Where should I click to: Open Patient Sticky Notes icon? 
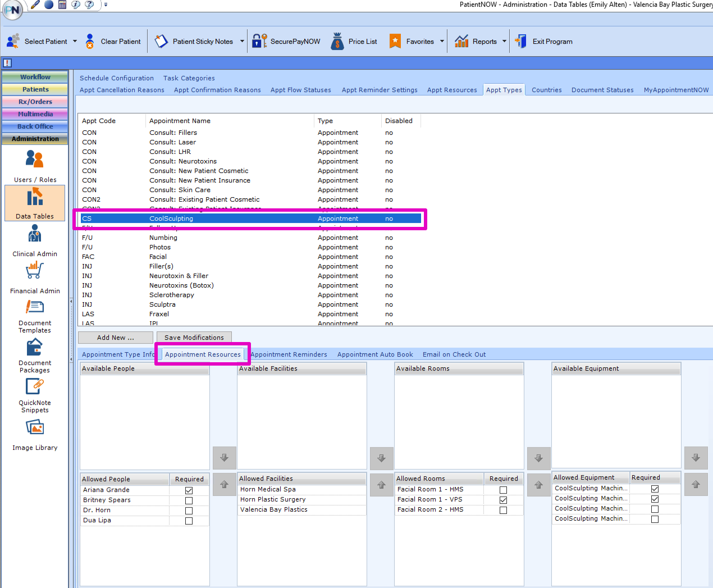pyautogui.click(x=162, y=41)
